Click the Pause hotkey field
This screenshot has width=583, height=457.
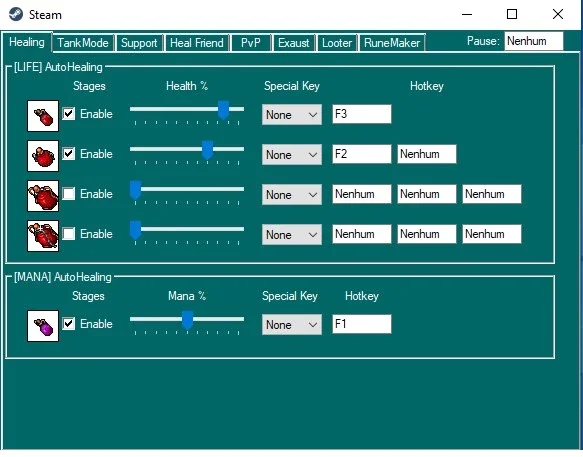click(x=534, y=41)
